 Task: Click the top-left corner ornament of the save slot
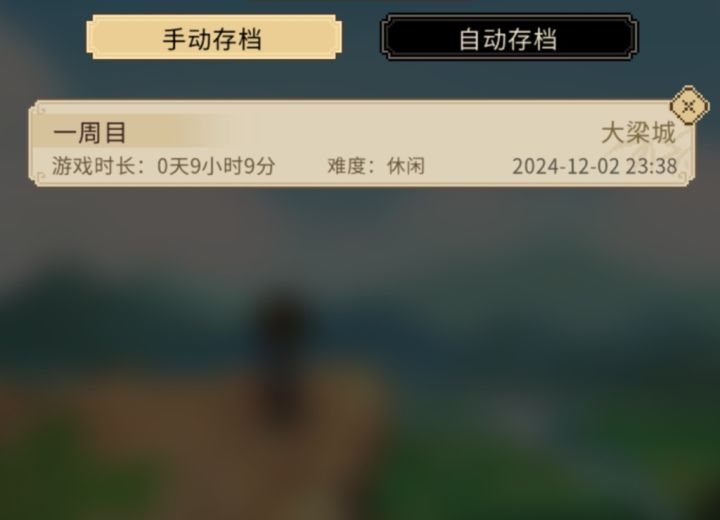click(x=40, y=110)
